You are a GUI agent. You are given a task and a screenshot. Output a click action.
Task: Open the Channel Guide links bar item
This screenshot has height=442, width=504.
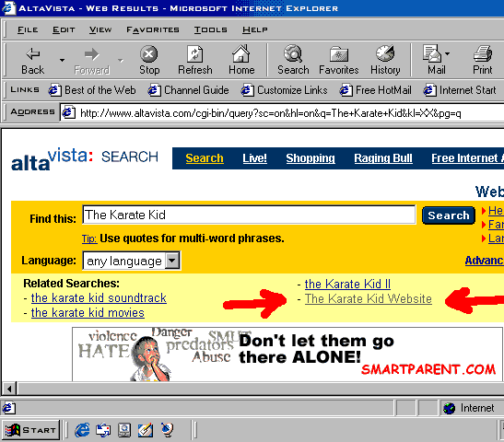click(x=188, y=90)
